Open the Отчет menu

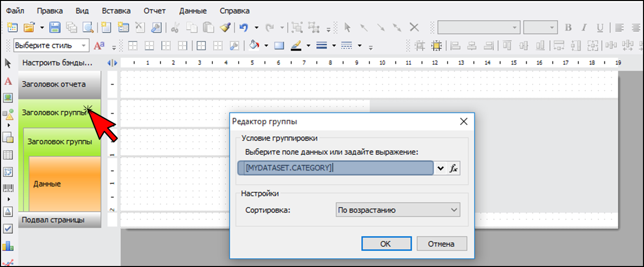point(154,10)
